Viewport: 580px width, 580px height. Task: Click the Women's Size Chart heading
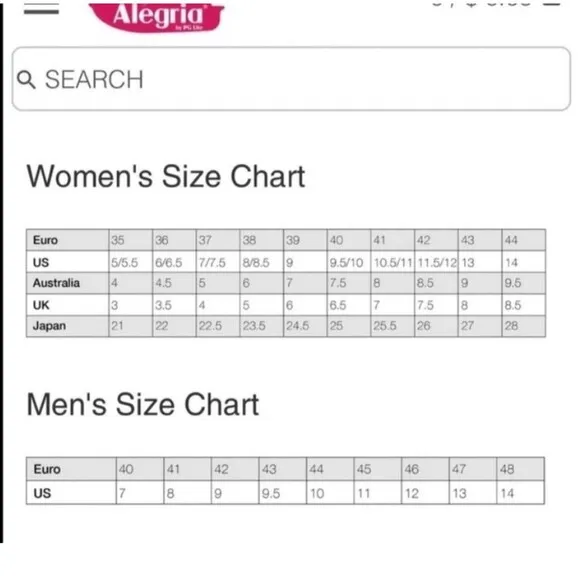[166, 176]
